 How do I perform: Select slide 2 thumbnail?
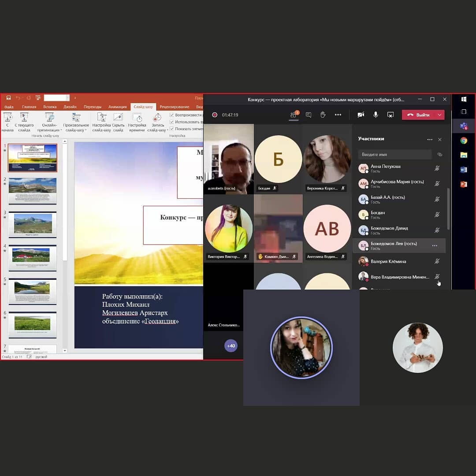33,191
